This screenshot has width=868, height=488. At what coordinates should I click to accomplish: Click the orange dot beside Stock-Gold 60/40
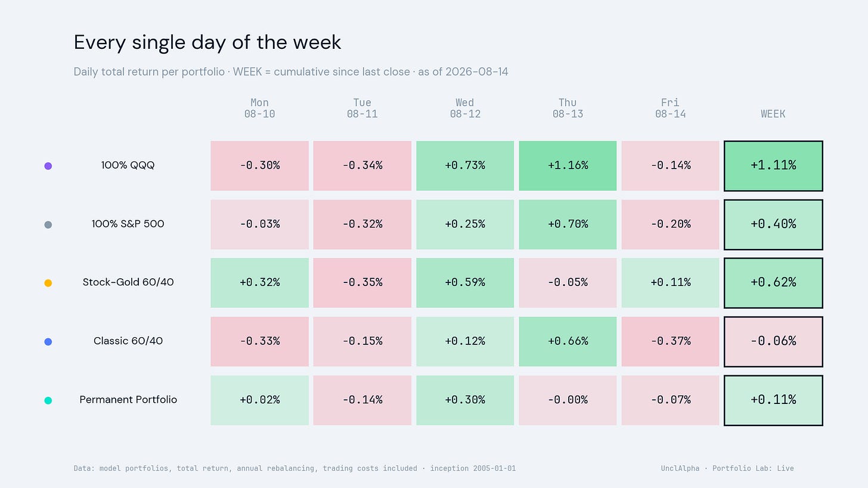point(48,283)
